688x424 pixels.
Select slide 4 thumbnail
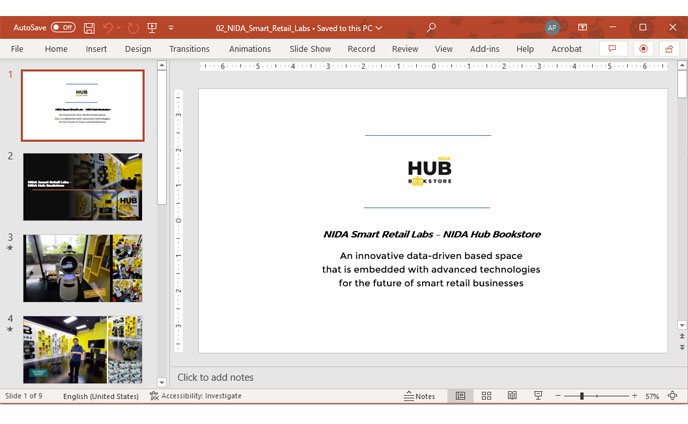click(x=82, y=349)
